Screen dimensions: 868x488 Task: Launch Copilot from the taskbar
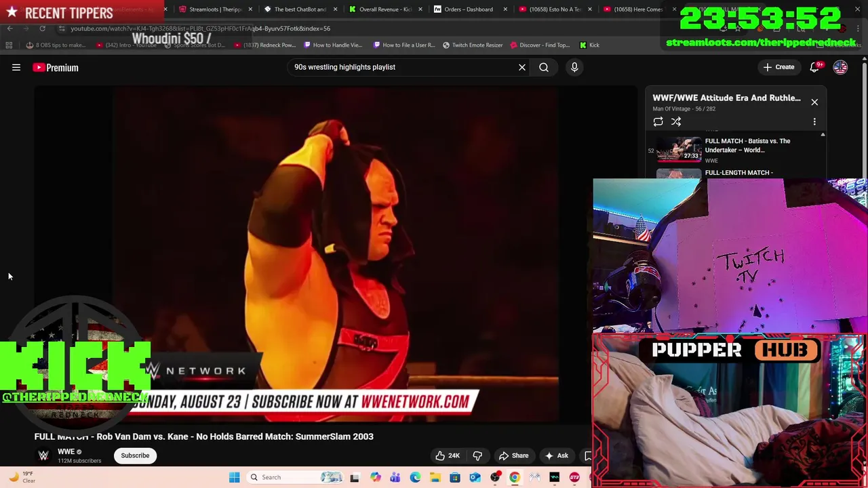[x=375, y=477]
